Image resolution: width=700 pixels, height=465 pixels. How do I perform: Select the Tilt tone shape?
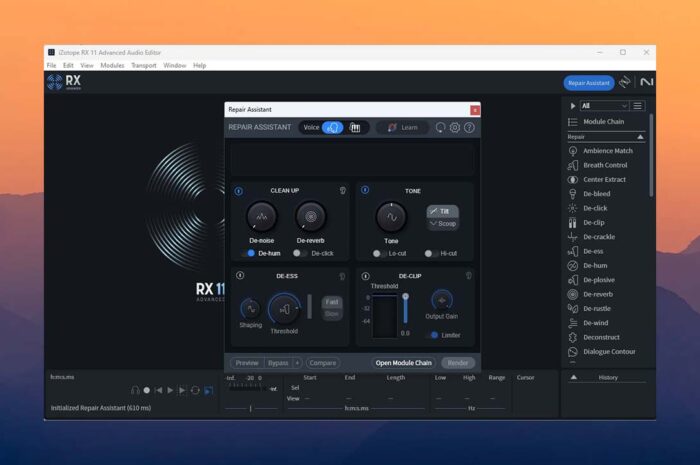[x=442, y=211]
